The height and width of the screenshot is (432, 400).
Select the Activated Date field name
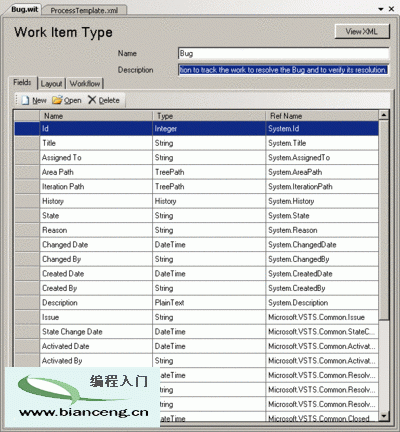(96, 346)
